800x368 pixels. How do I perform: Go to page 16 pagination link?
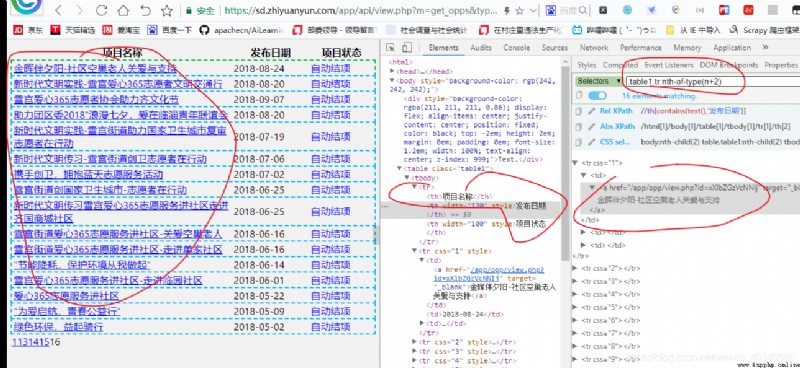[x=55, y=342]
